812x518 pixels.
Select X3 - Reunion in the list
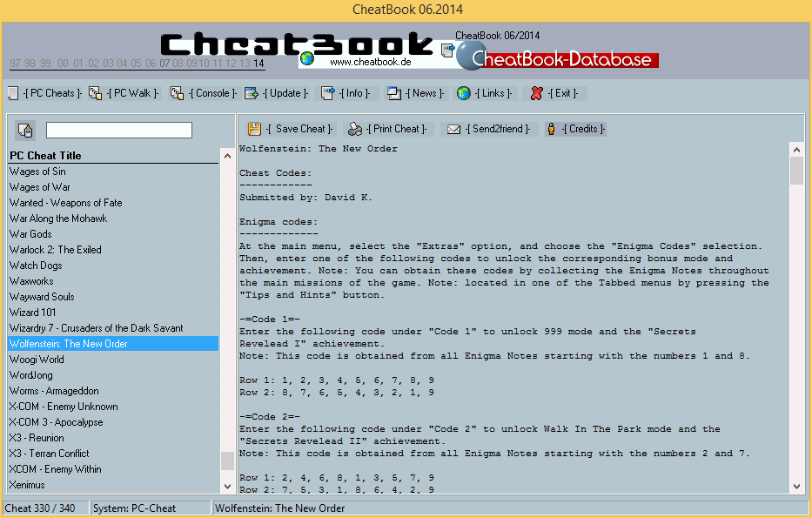(113, 438)
